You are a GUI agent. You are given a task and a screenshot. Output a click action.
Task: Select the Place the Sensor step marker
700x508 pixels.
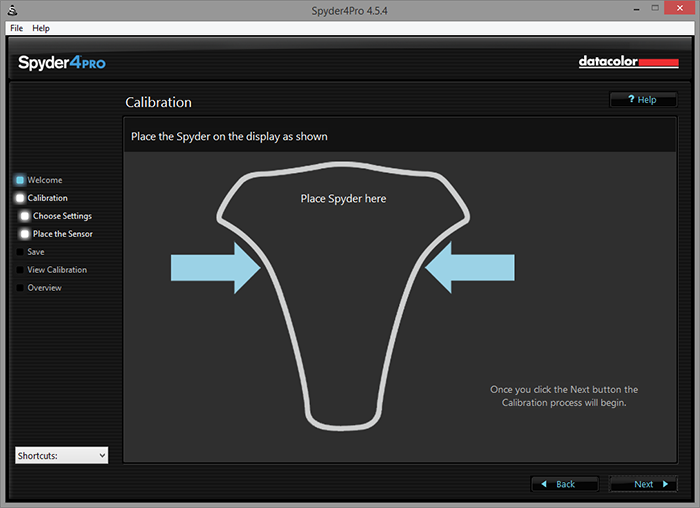[25, 234]
